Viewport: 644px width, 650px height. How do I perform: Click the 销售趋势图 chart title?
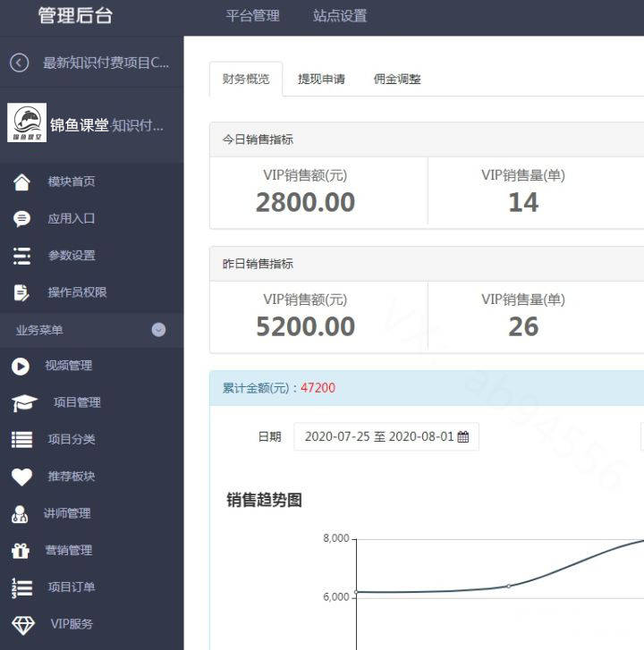pyautogui.click(x=264, y=500)
